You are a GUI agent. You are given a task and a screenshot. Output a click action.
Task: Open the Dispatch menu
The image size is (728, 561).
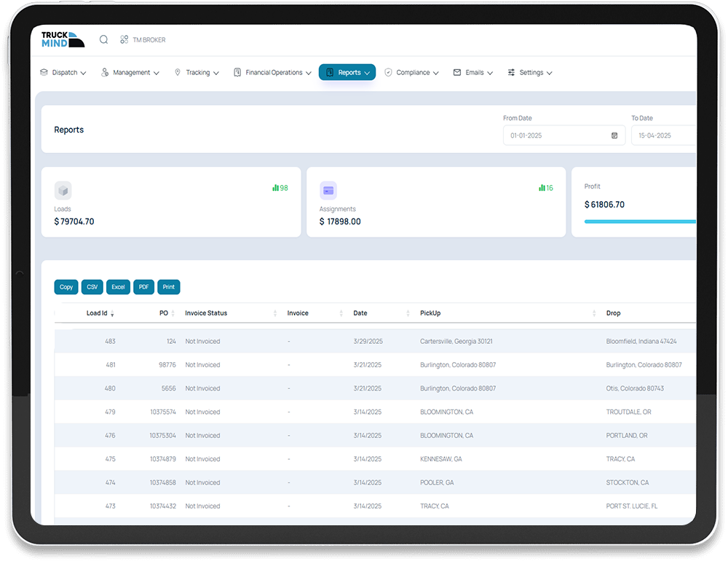point(63,72)
